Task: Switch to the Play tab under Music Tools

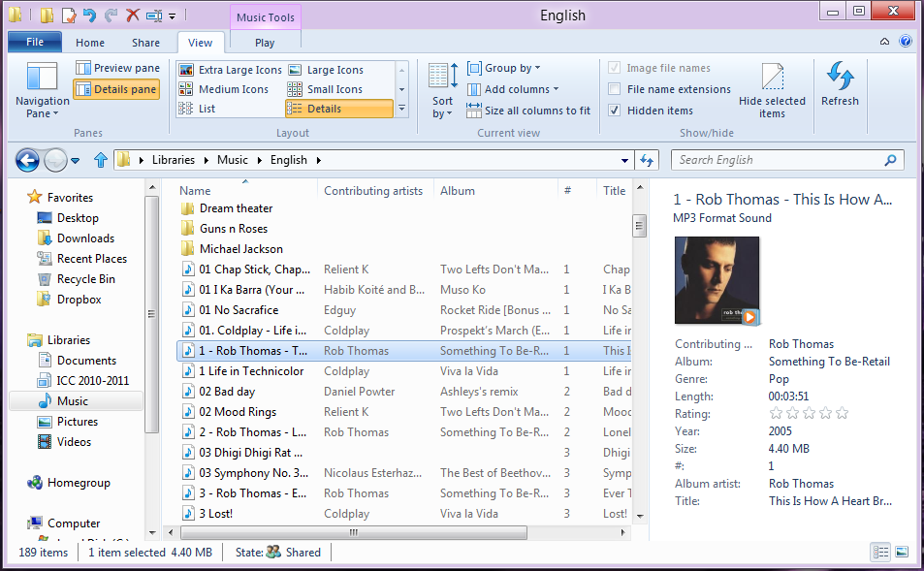Action: (265, 41)
